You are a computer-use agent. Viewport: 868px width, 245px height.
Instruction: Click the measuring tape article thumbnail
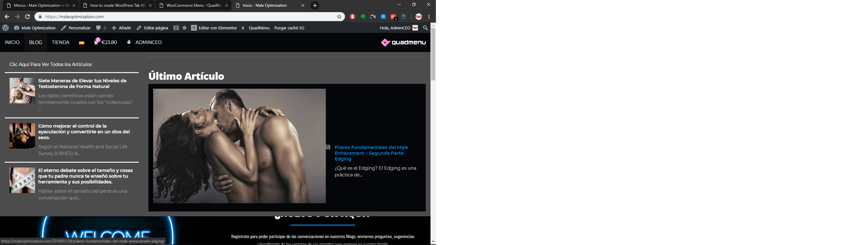click(22, 180)
